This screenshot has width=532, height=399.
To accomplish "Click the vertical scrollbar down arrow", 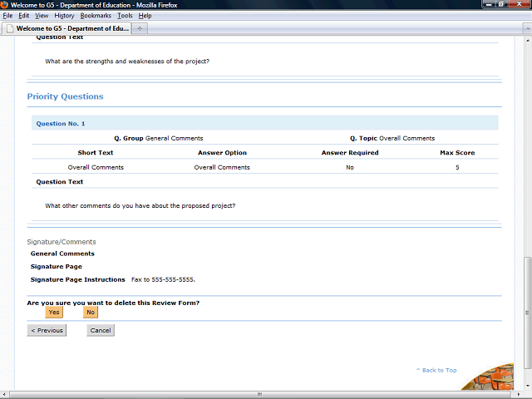I will click(x=527, y=385).
